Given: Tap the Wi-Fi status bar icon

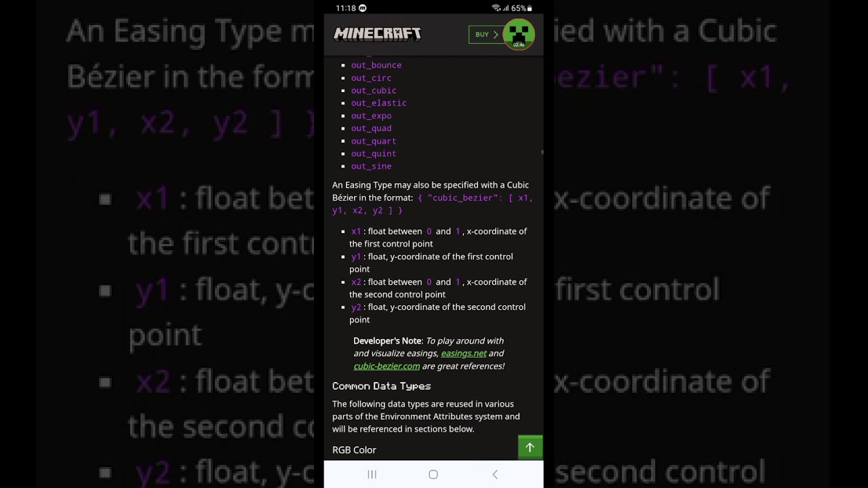Looking at the screenshot, I should pos(496,8).
